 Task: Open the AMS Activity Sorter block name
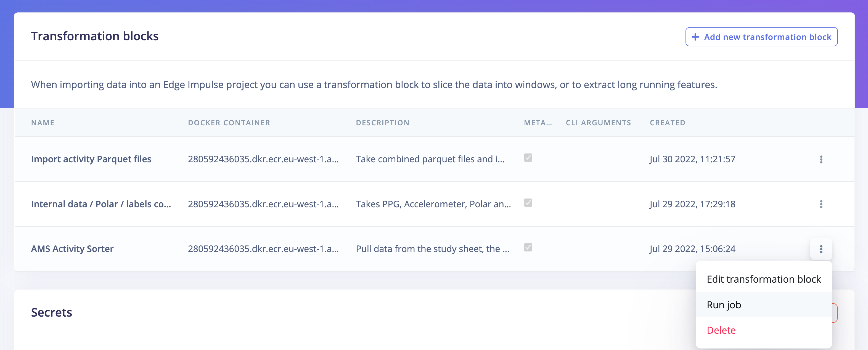click(x=72, y=249)
